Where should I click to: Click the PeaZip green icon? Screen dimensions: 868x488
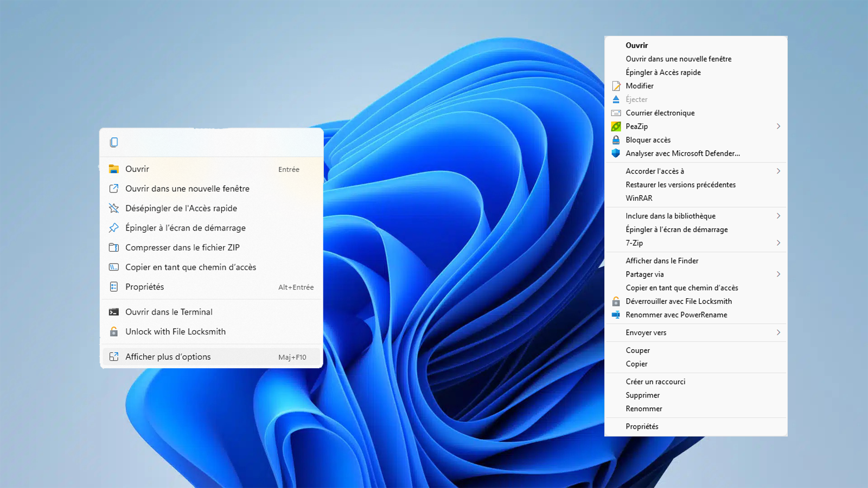616,126
